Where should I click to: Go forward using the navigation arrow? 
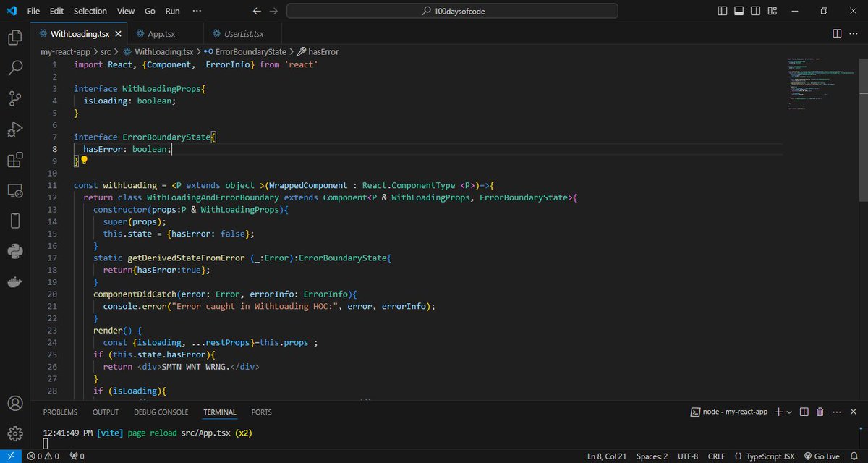pyautogui.click(x=273, y=11)
